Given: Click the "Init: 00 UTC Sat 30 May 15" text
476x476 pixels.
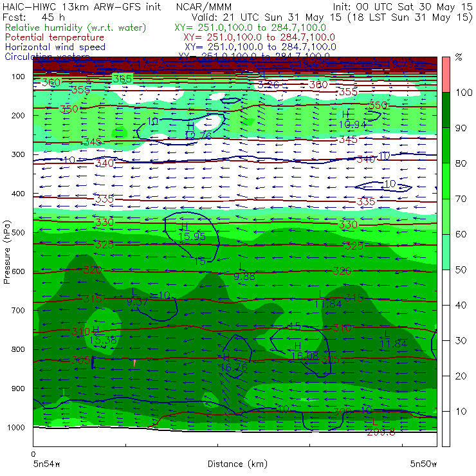Looking at the screenshot, I should point(403,7).
